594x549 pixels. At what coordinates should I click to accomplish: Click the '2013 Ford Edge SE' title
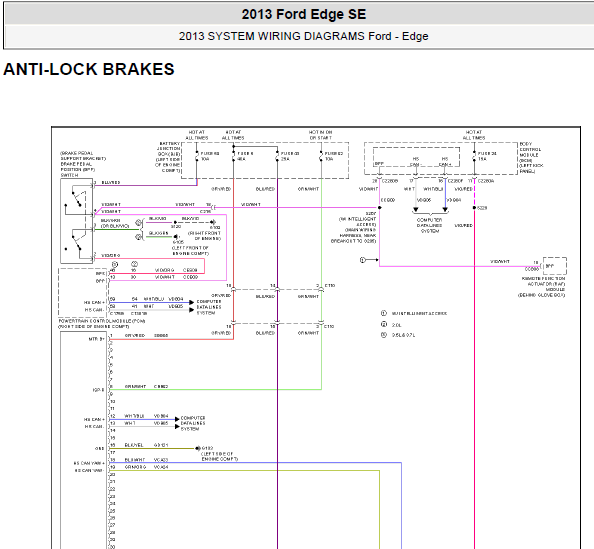click(304, 14)
